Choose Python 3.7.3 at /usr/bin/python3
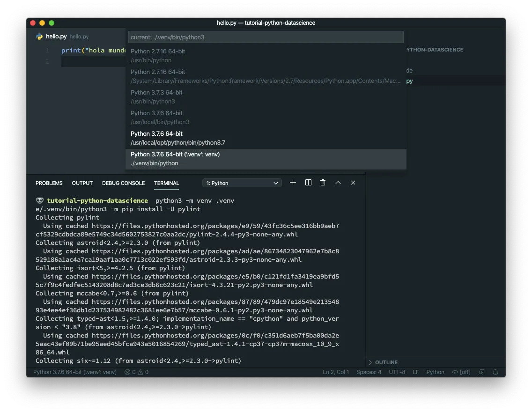The height and width of the screenshot is (412, 532). point(266,97)
